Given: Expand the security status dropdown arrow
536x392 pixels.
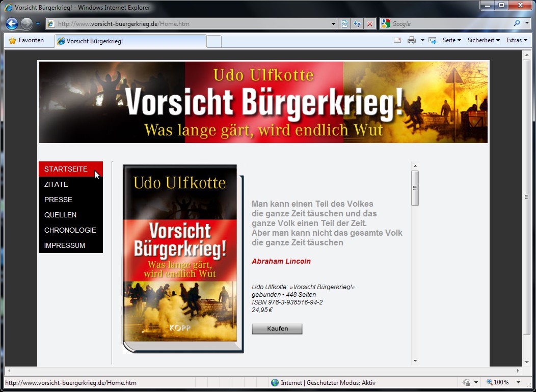Looking at the screenshot, I should click(475, 382).
